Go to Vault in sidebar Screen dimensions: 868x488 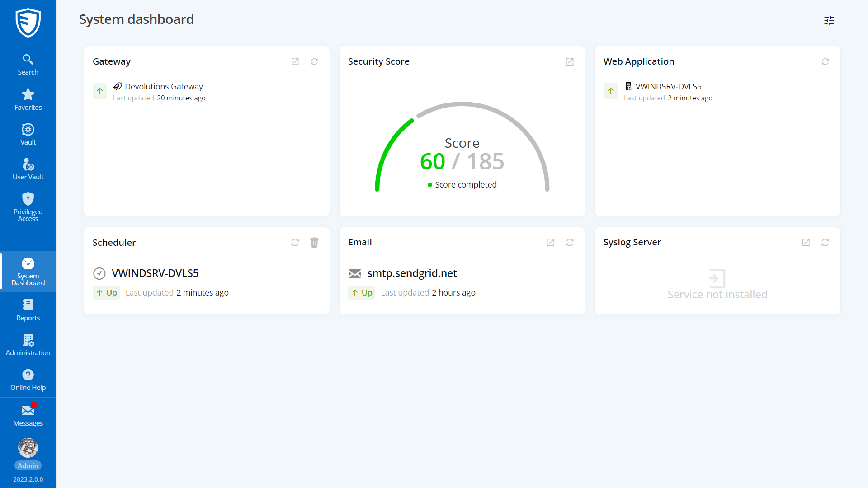click(28, 134)
